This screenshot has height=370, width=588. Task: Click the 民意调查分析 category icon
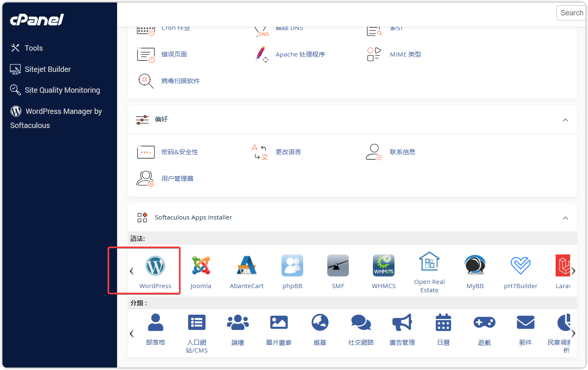[x=563, y=322]
